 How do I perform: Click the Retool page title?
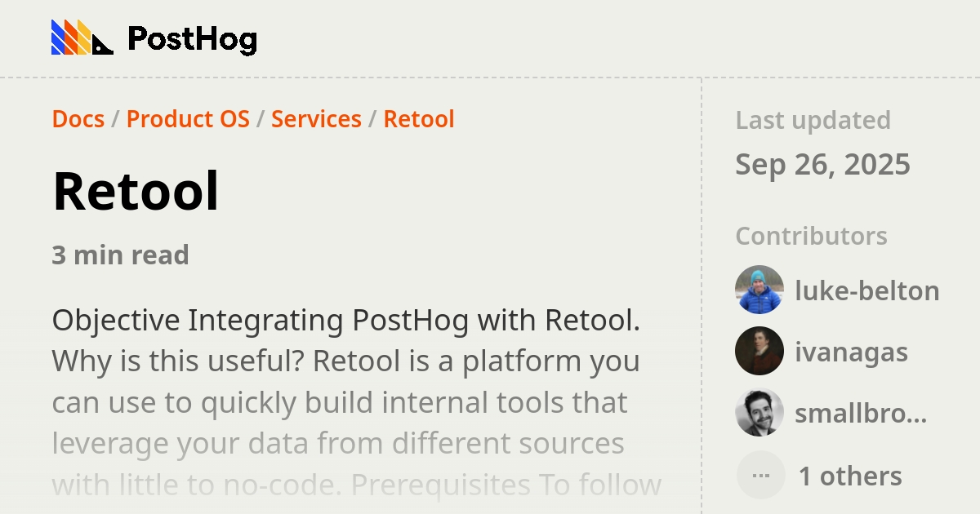coord(136,191)
